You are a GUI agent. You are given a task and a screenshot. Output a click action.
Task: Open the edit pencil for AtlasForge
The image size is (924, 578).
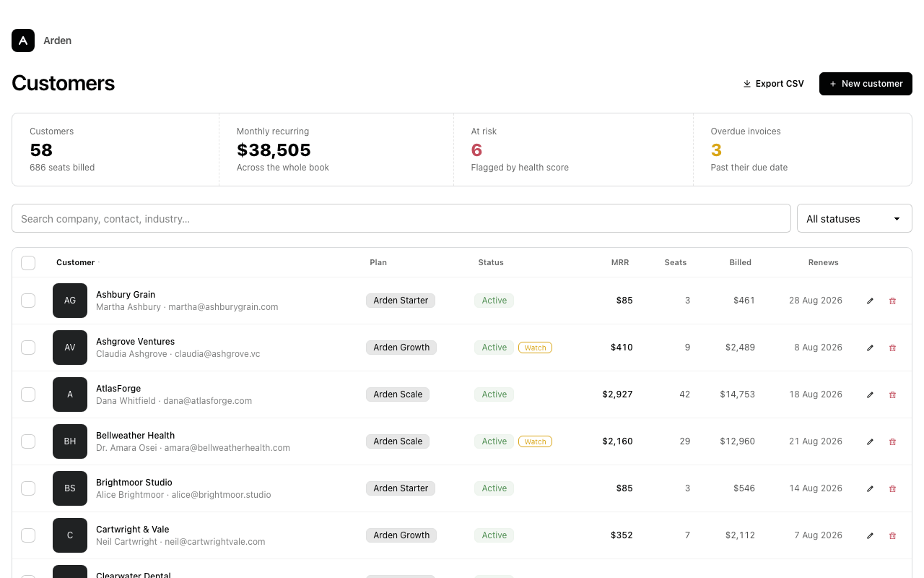(870, 394)
